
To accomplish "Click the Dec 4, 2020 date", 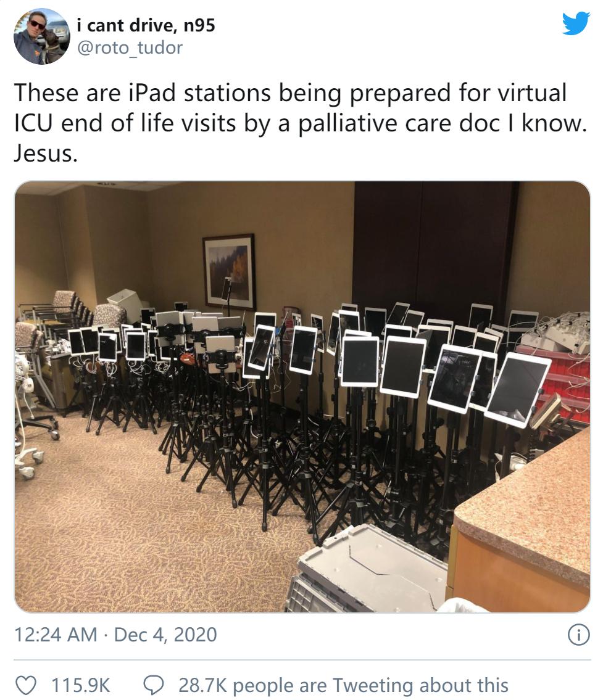I will click(165, 635).
